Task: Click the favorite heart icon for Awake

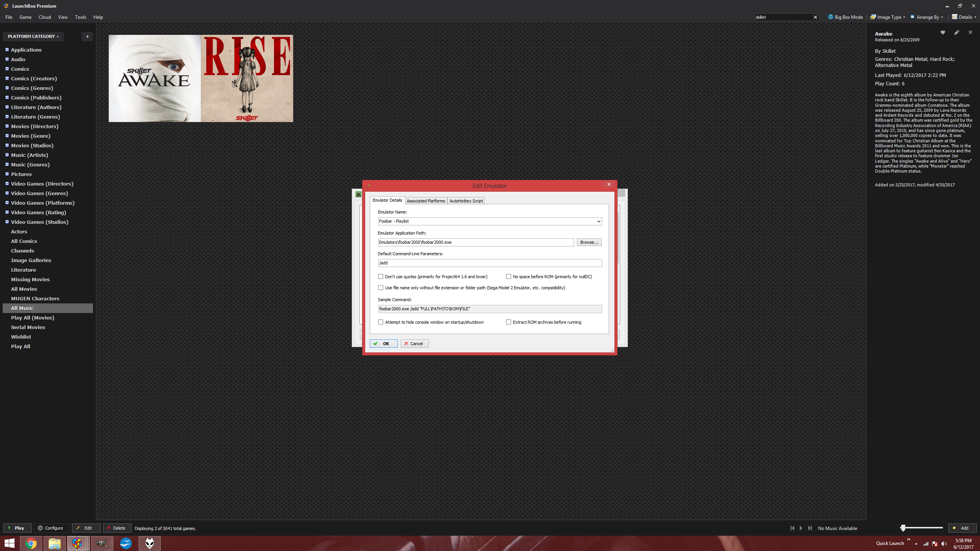Action: click(942, 33)
